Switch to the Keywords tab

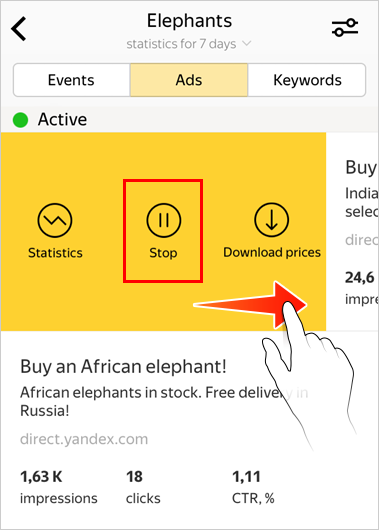click(307, 80)
